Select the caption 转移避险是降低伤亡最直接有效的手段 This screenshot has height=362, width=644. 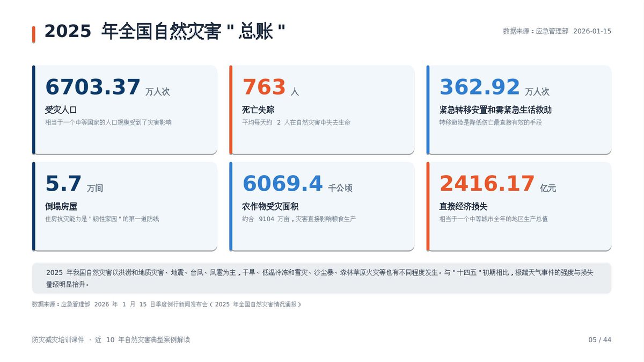491,122
